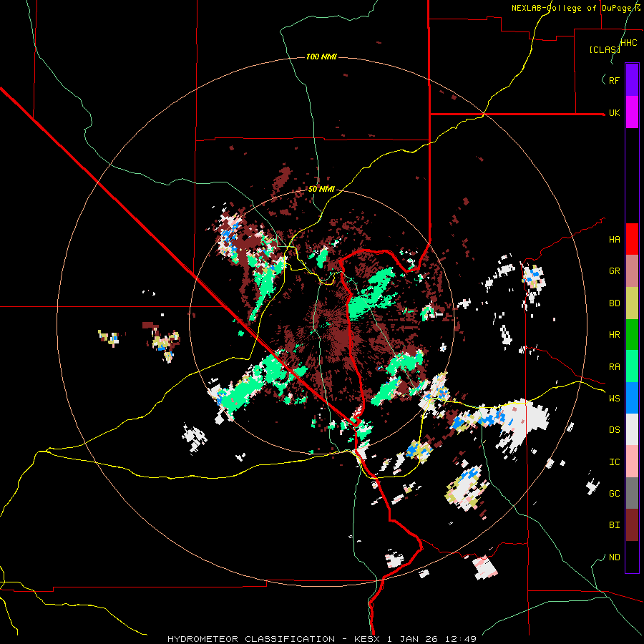Click the GC gray legend swatch
Screen dimensions: 644x644
[x=632, y=493]
